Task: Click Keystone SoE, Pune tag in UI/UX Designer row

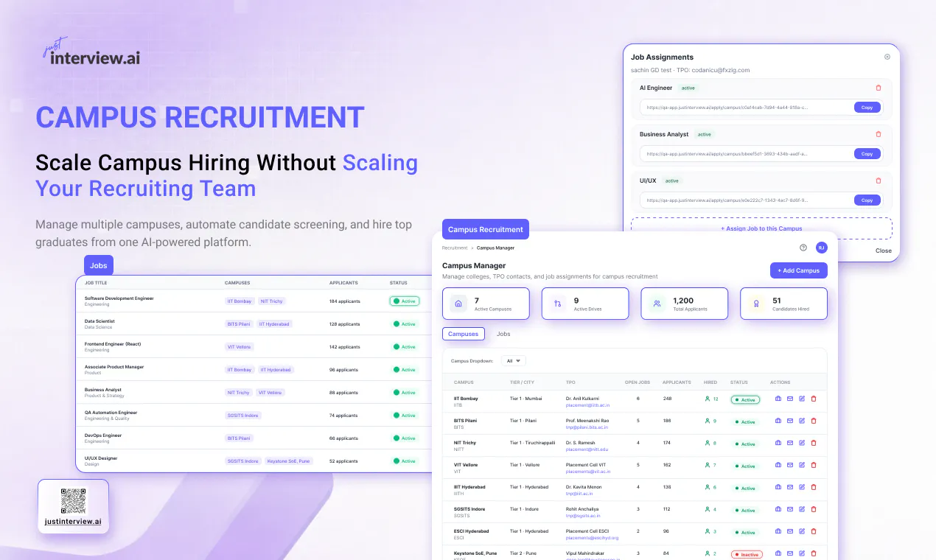Action: 289,461
